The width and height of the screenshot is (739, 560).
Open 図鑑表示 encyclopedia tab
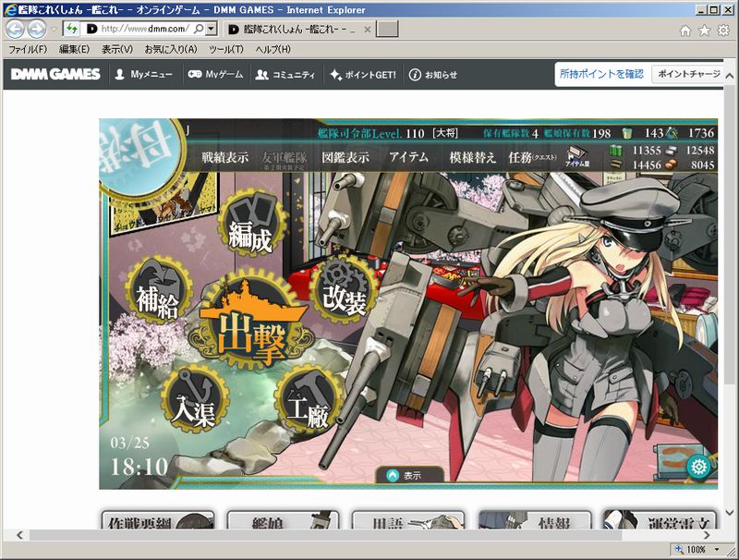tap(345, 157)
